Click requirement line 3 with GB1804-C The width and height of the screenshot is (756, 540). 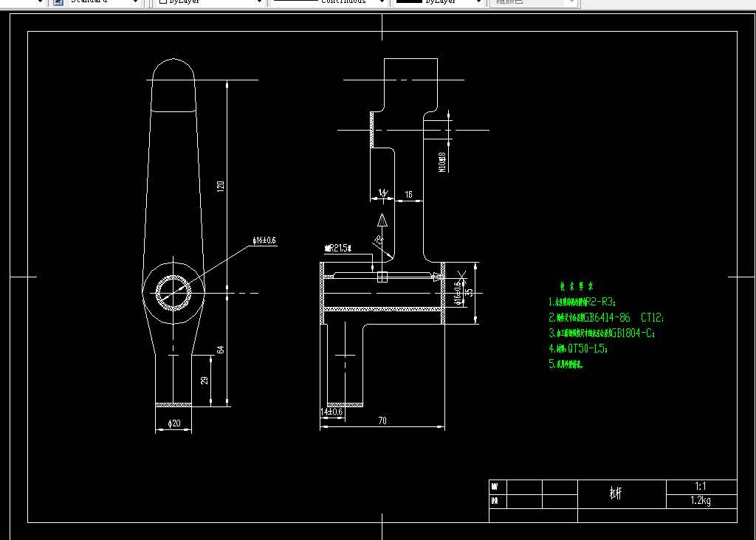pos(602,333)
